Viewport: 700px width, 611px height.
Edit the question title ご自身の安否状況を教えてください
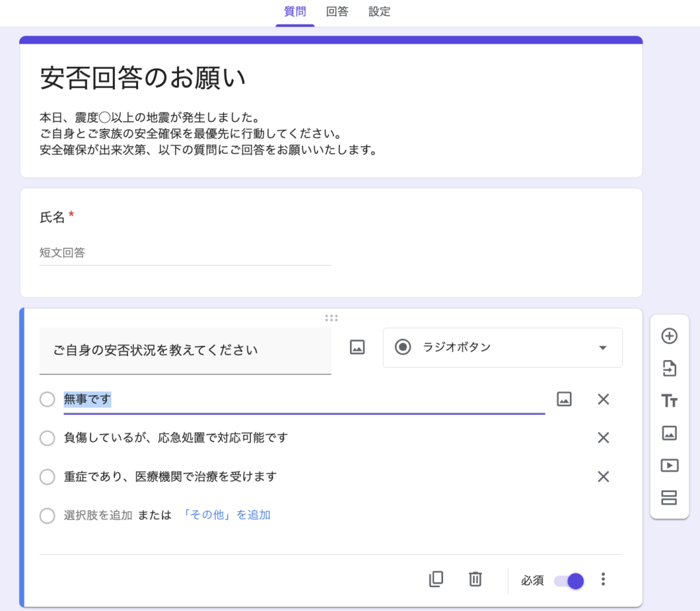click(185, 351)
